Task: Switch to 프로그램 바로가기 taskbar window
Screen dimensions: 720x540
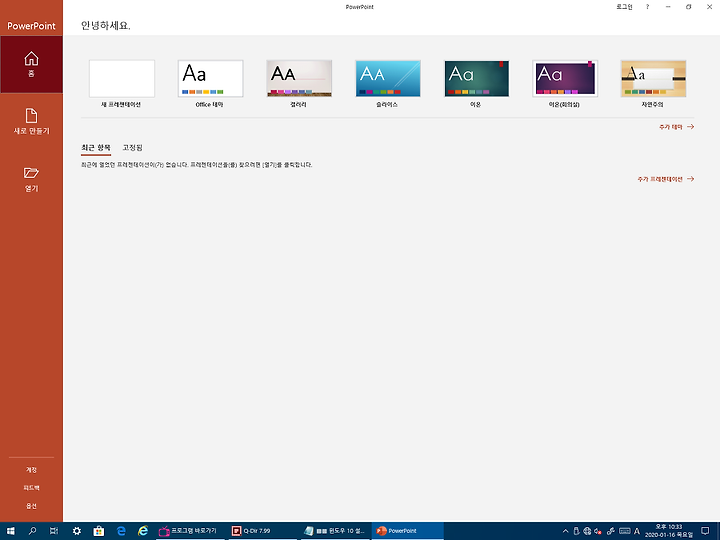Action: [x=191, y=531]
